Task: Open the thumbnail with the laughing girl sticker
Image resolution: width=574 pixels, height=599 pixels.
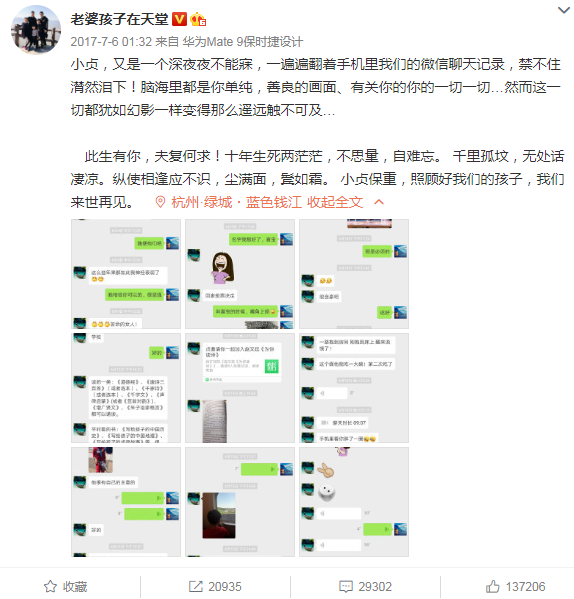Action: 240,274
